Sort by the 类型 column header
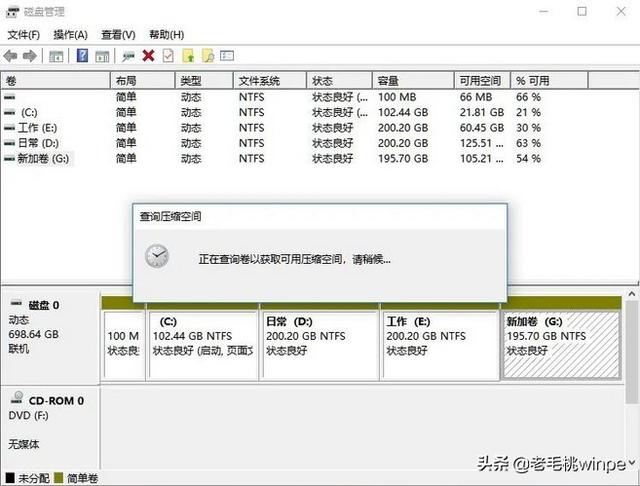Screen dimensions: 640x486 coord(204,81)
